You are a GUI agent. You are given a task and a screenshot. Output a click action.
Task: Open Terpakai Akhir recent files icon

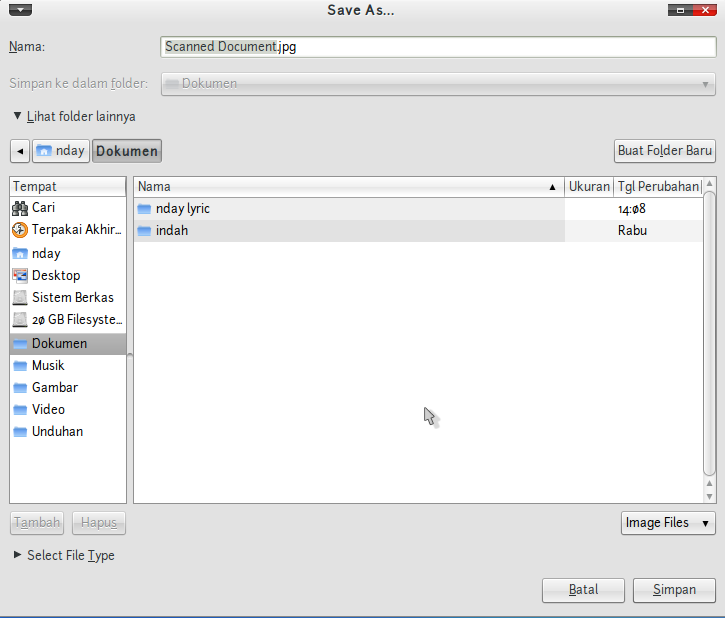[x=19, y=230]
